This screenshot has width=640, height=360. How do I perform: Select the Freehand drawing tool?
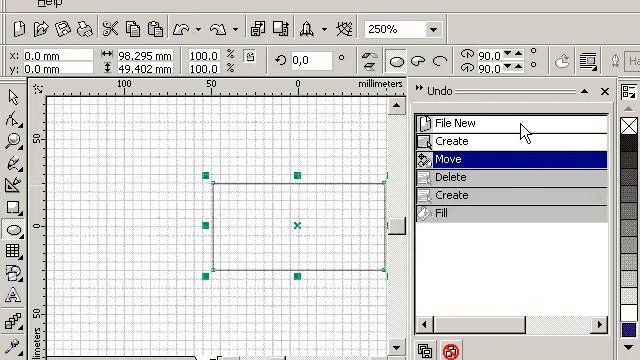coord(13,163)
